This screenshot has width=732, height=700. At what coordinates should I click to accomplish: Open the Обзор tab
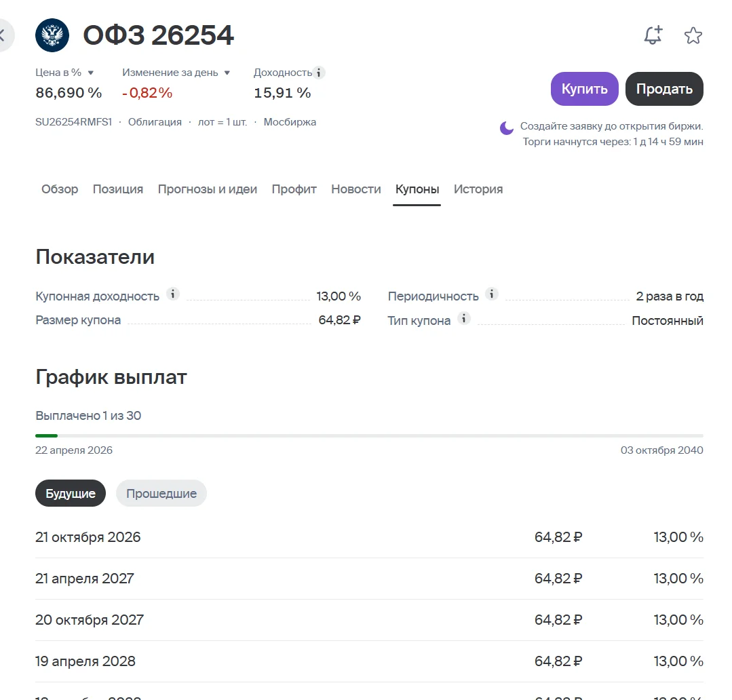60,189
